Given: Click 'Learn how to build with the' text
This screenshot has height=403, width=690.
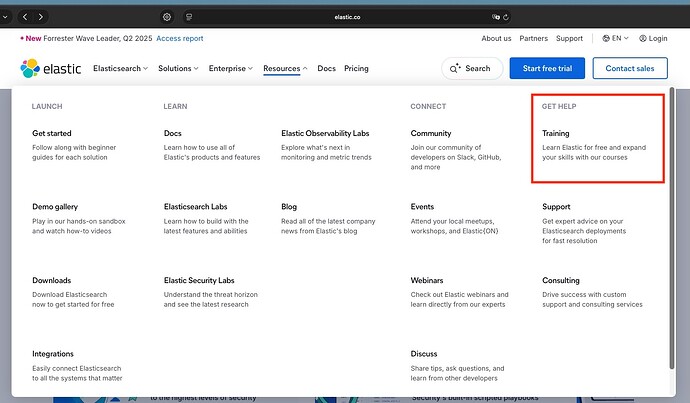Looking at the screenshot, I should pyautogui.click(x=206, y=221).
